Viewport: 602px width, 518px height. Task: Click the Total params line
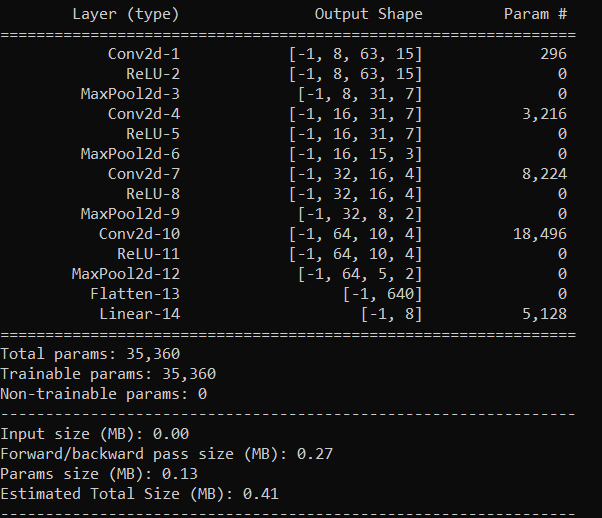coord(90,354)
